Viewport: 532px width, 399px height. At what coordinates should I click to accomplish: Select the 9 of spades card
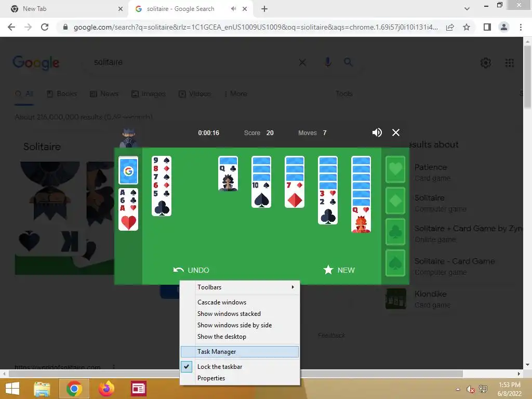click(x=162, y=160)
